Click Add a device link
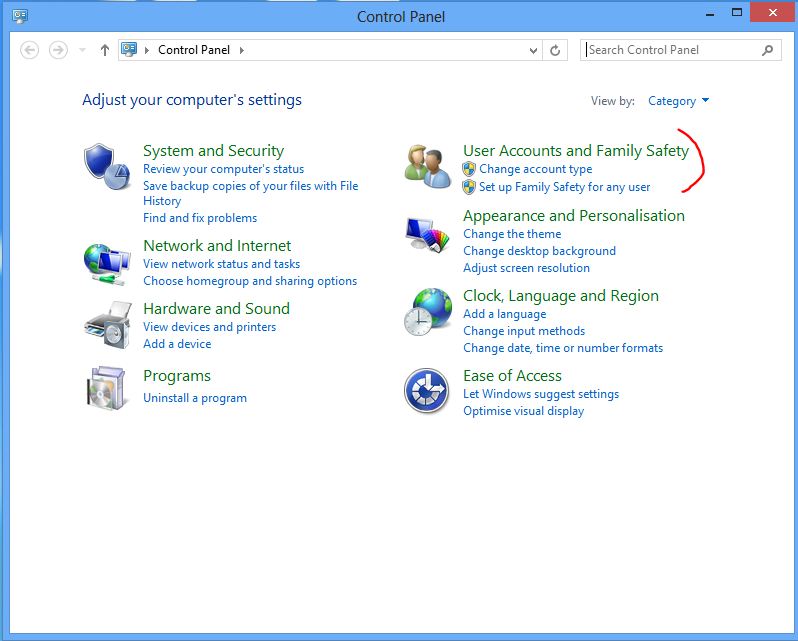 pos(177,344)
